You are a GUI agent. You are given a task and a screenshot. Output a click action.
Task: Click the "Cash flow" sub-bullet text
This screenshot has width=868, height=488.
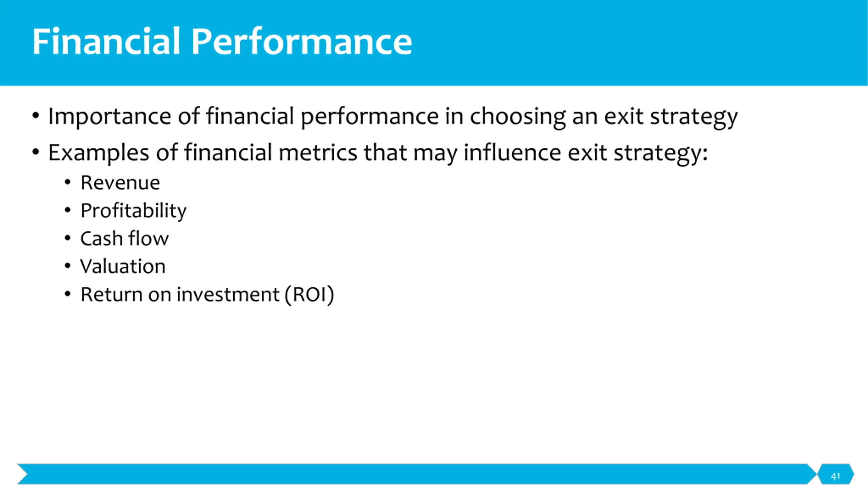pyautogui.click(x=124, y=238)
